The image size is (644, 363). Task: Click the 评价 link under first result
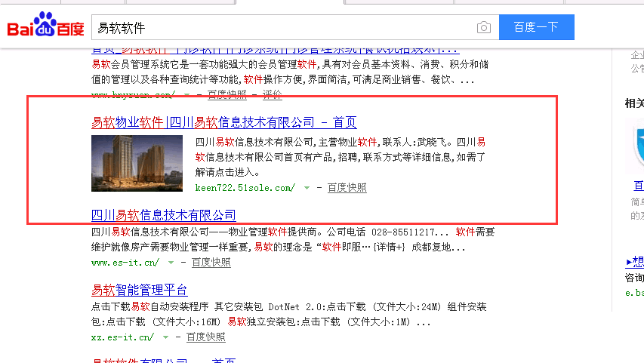point(272,94)
